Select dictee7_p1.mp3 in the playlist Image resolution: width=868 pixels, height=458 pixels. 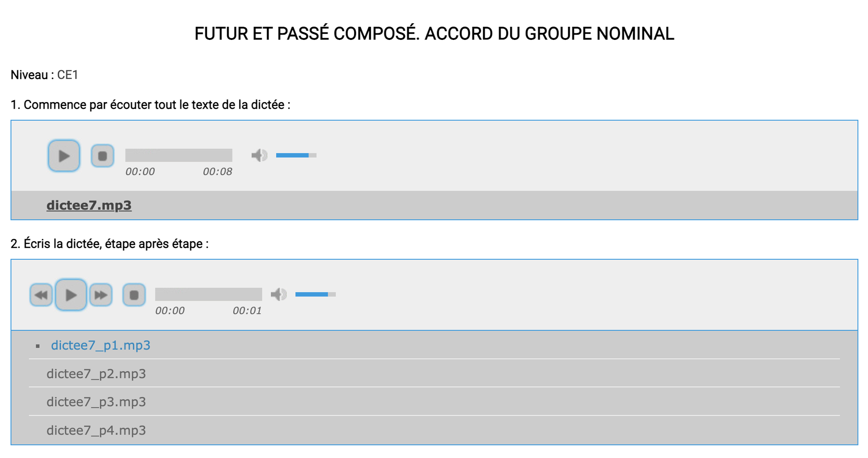coord(100,345)
